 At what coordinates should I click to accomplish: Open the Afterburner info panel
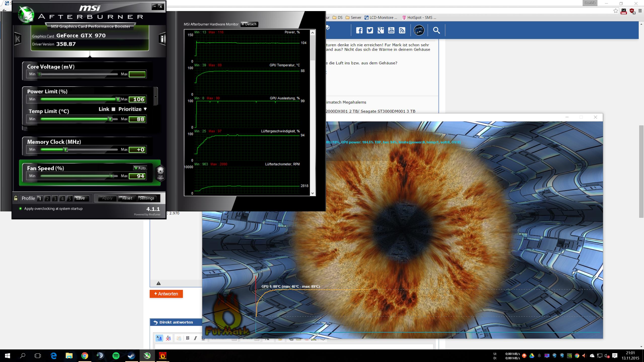[x=163, y=39]
